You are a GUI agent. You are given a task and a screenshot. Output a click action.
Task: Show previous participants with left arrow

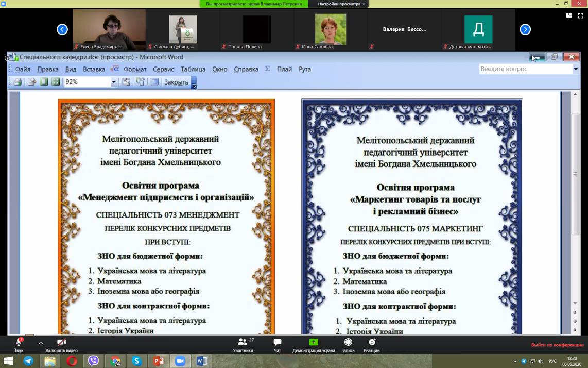click(x=62, y=29)
